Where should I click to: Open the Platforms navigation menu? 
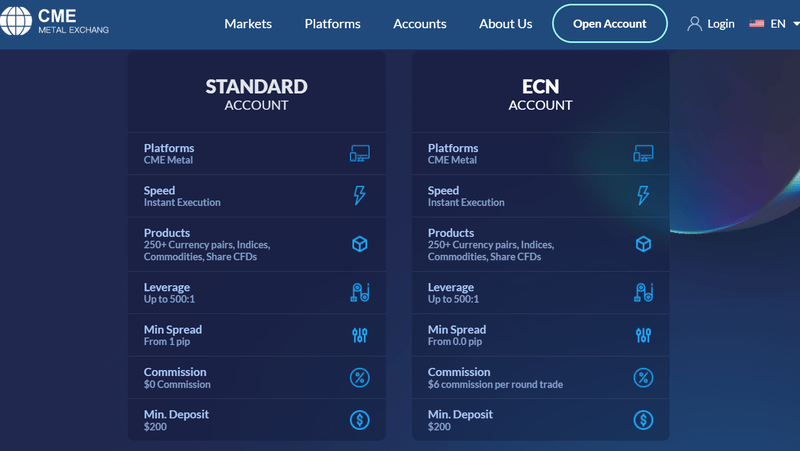pos(333,23)
